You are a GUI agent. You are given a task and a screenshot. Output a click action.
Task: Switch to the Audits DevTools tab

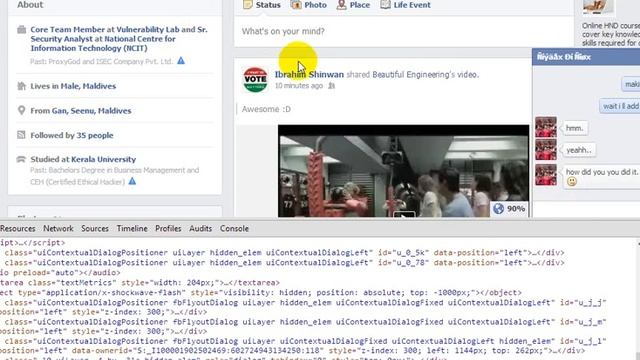200,229
